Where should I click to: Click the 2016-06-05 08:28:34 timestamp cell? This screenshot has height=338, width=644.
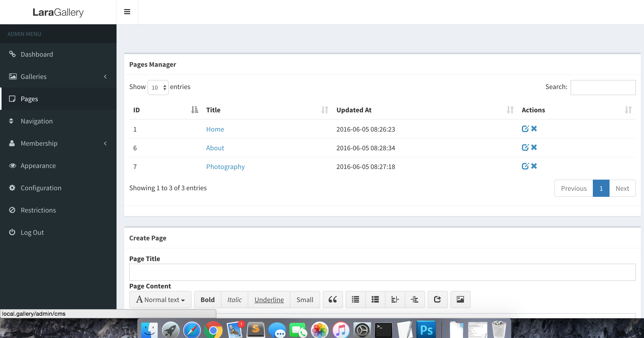click(366, 148)
